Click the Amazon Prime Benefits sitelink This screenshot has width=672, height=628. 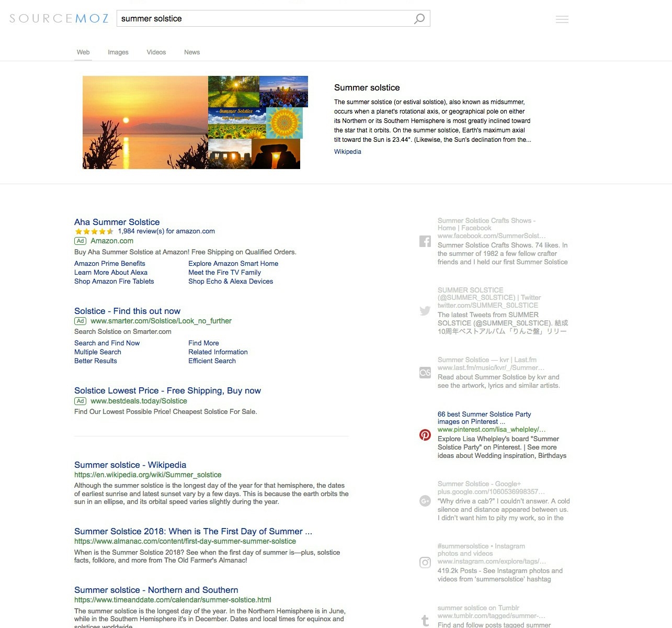point(110,263)
